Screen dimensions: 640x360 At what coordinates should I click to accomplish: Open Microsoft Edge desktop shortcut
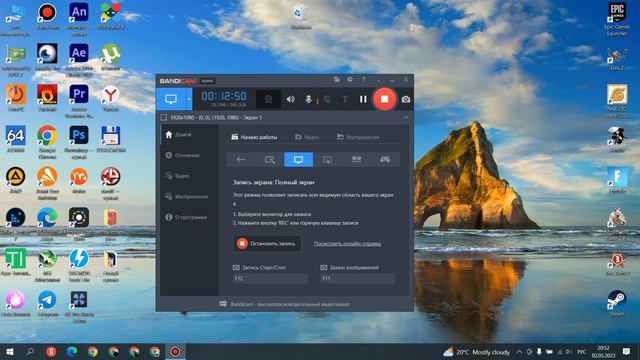(47, 217)
